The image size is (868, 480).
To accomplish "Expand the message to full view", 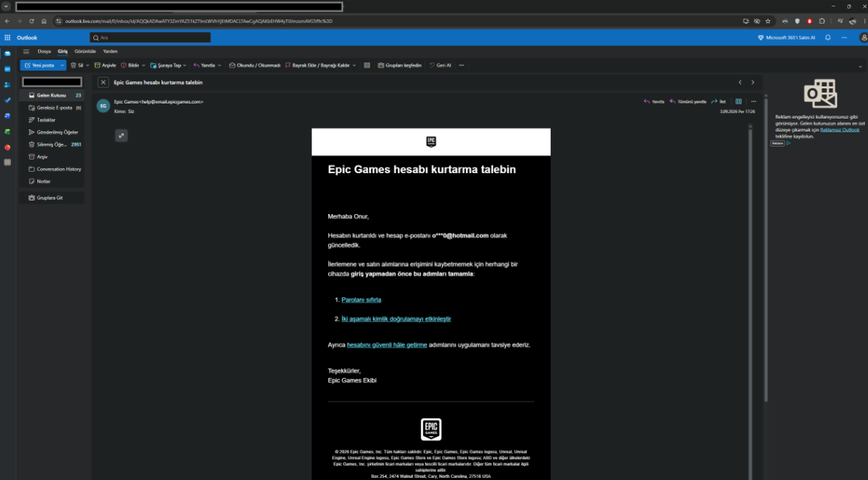I will pyautogui.click(x=121, y=135).
